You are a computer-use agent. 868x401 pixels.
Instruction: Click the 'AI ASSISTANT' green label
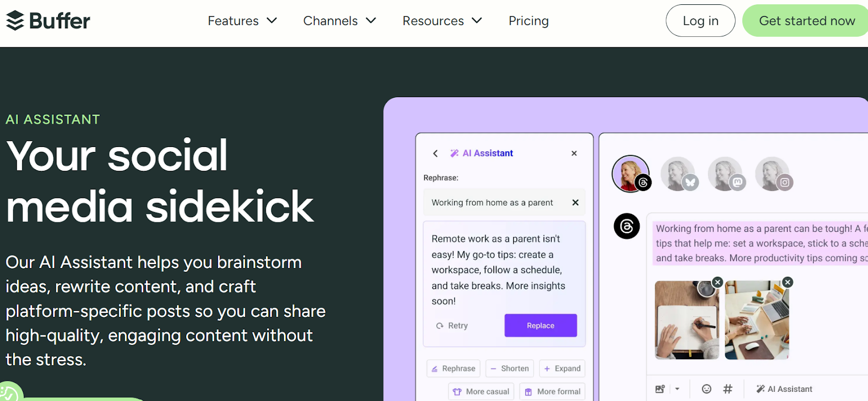53,119
